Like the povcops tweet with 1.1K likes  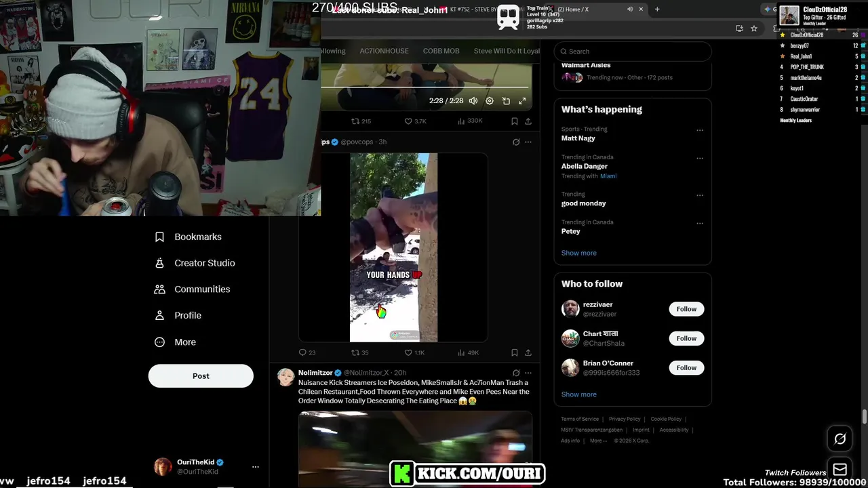414,352
